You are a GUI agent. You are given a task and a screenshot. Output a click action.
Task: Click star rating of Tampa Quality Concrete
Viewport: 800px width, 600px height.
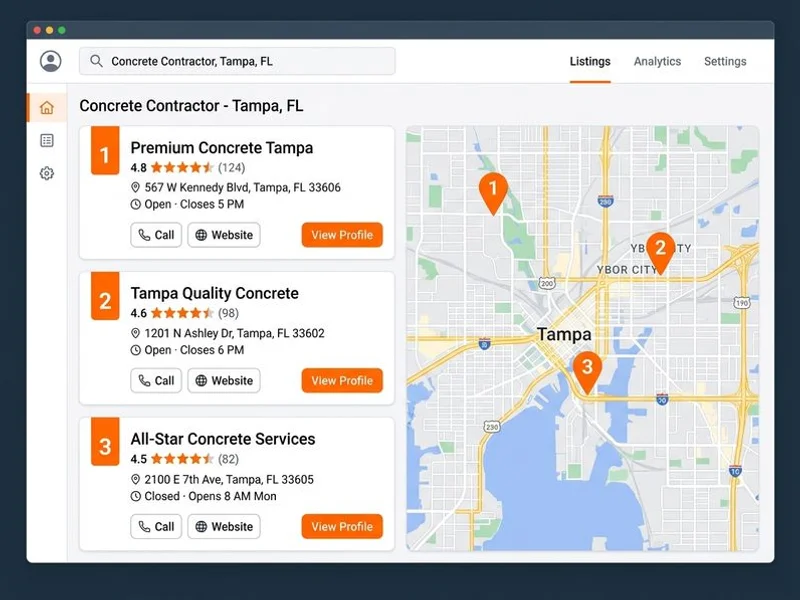coord(182,313)
